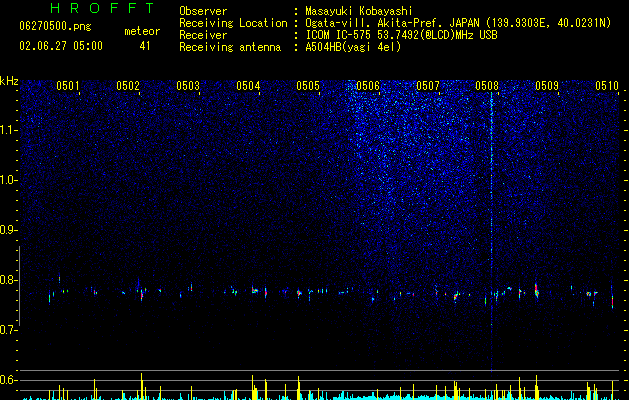Click the 0506 time marker
Image resolution: width=629 pixels, height=400 pixels.
pyautogui.click(x=368, y=86)
